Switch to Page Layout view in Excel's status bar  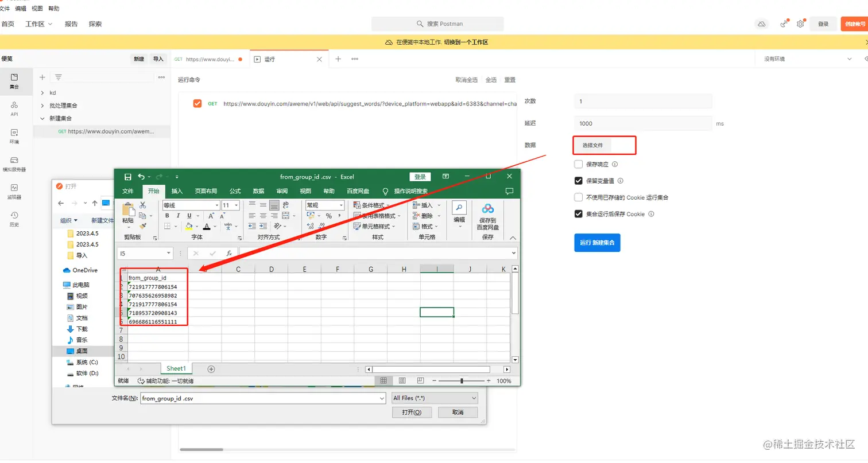(402, 380)
